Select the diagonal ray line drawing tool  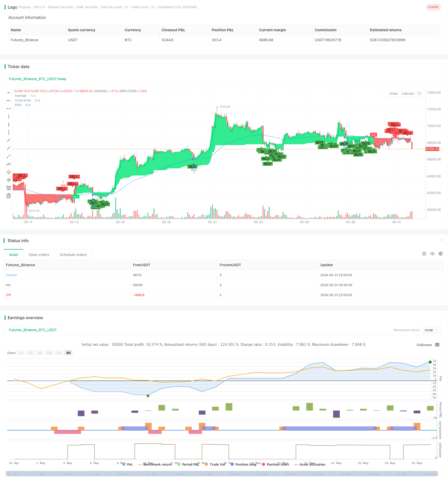click(9, 148)
